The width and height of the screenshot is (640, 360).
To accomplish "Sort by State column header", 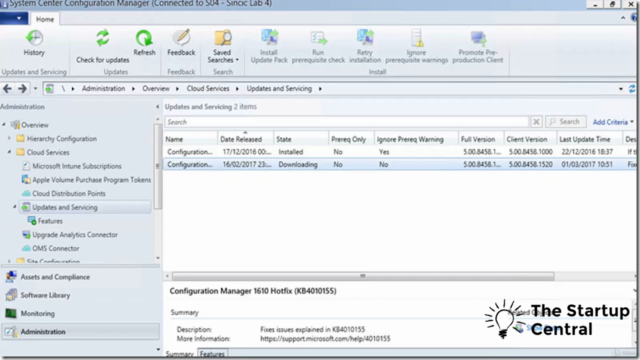I will pos(301,139).
